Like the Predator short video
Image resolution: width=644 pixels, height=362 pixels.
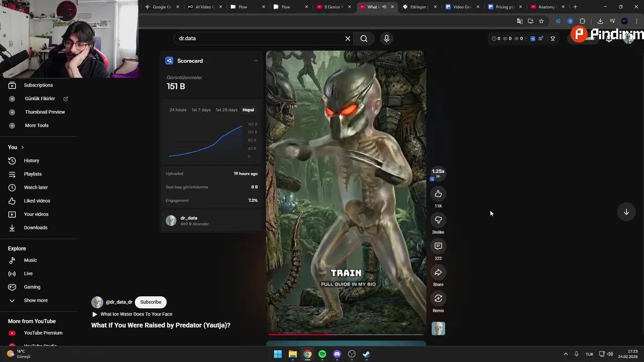click(x=438, y=194)
